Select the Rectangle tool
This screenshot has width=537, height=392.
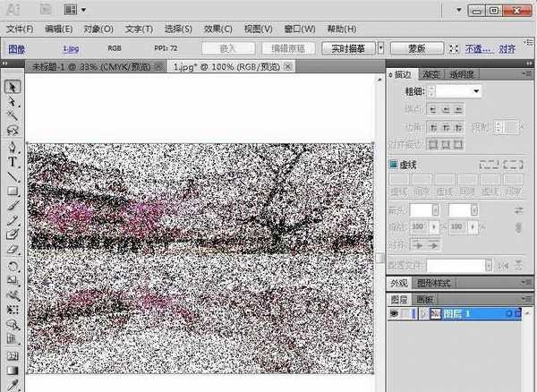click(x=13, y=191)
